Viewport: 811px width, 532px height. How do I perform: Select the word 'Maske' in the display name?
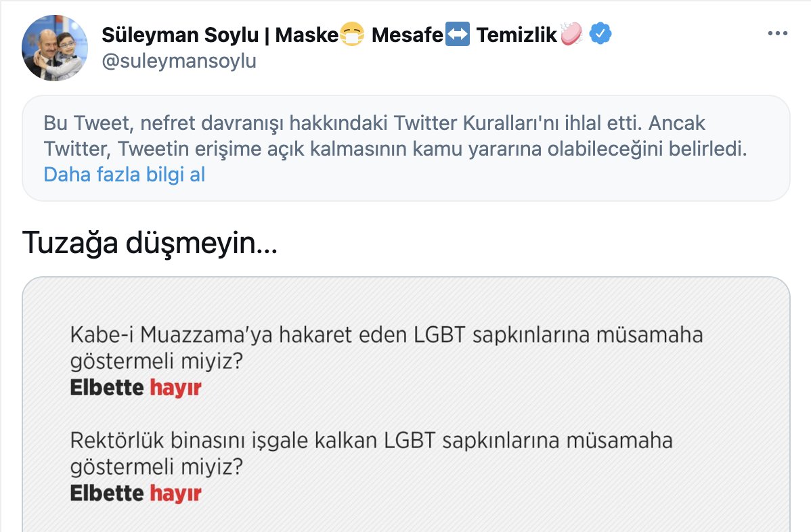coord(307,35)
